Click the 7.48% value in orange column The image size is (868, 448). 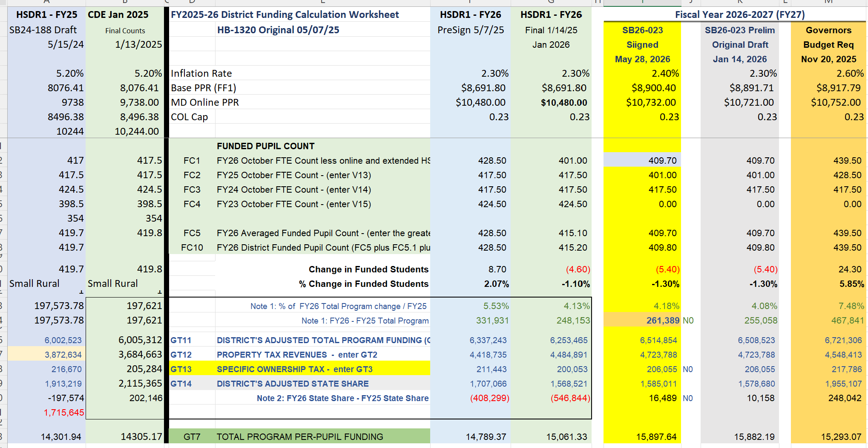(851, 306)
